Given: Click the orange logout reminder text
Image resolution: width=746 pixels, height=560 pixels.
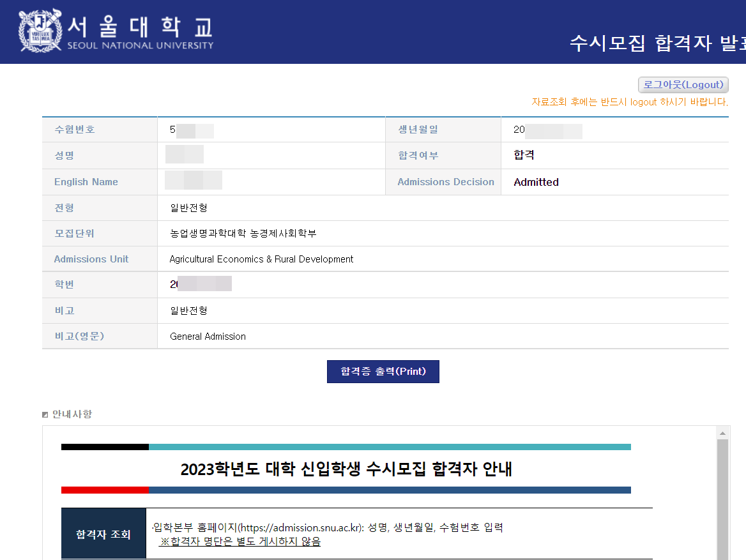Looking at the screenshot, I should [x=630, y=102].
